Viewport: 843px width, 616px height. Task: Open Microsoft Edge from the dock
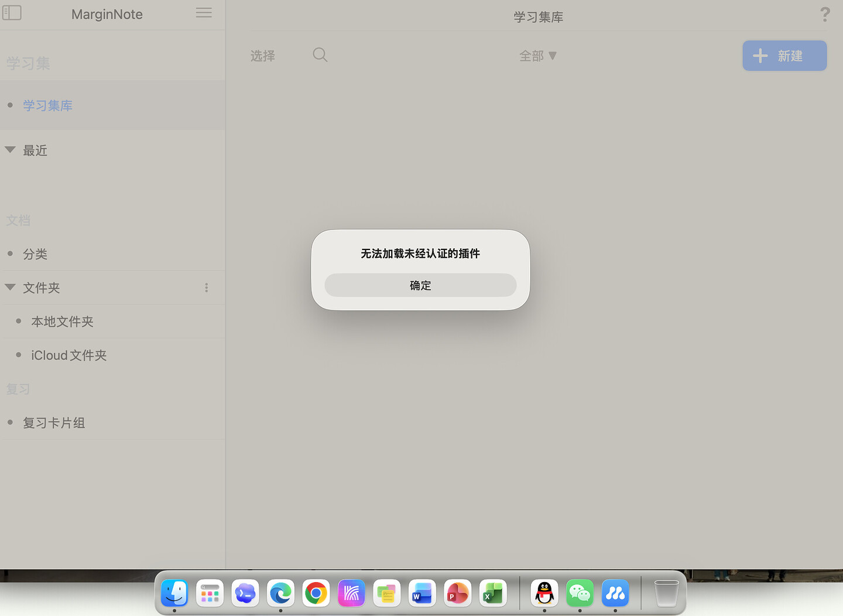click(280, 593)
